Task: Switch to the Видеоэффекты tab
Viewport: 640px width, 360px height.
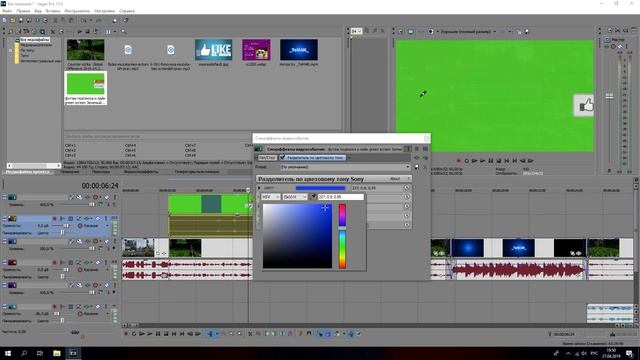Action: pyautogui.click(x=141, y=172)
